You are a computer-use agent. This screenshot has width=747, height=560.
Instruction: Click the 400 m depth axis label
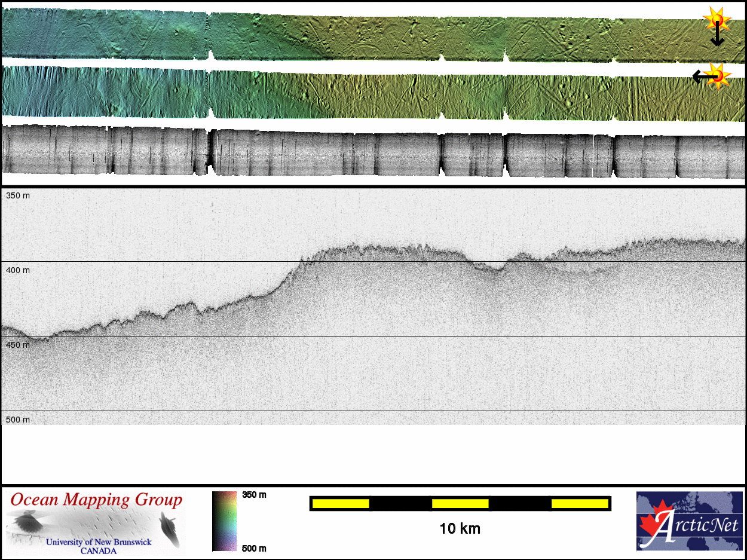[18, 270]
